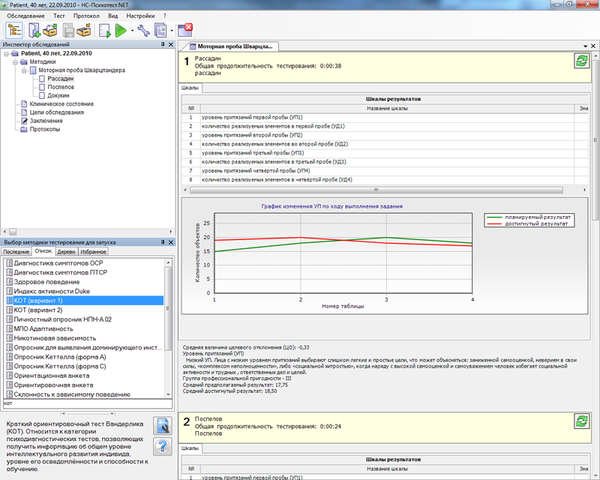Open dropdown arrow next to Run button
Viewport: 600px width, 480px height.
pos(132,31)
